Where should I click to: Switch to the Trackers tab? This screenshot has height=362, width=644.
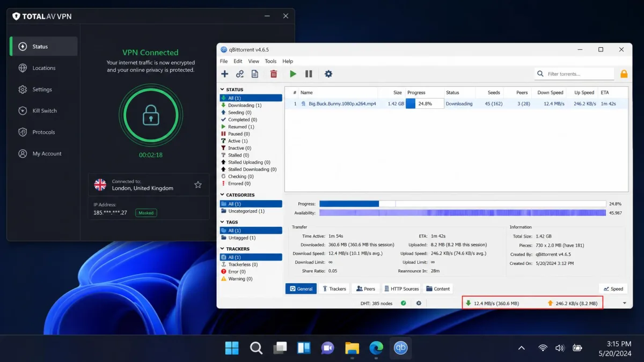click(x=334, y=289)
